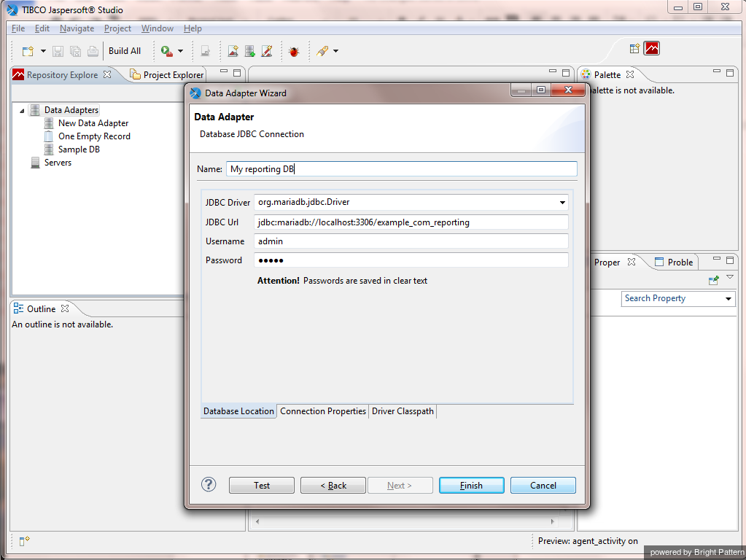Select the red Report Design perspective icon
The height and width of the screenshot is (560, 746).
tap(652, 48)
